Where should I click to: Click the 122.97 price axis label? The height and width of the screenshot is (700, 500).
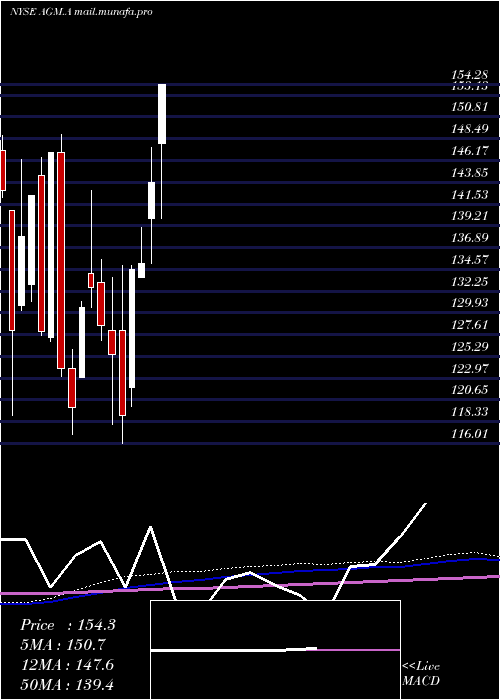(468, 369)
